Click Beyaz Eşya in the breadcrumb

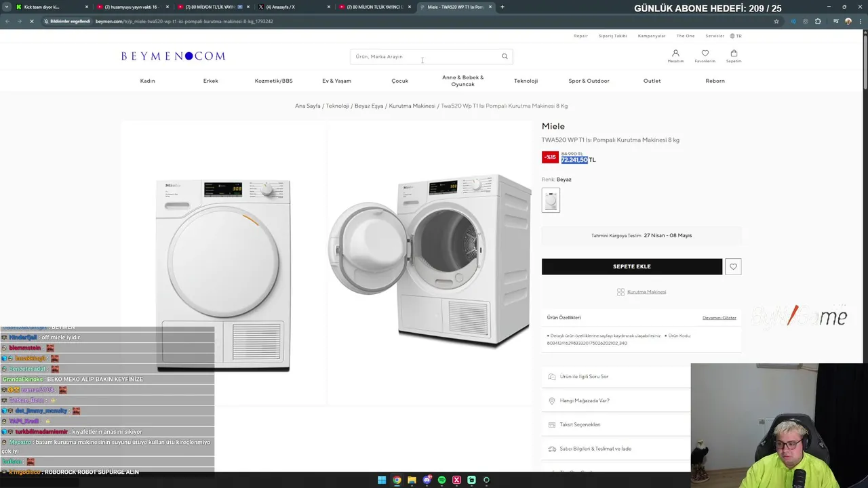point(369,106)
